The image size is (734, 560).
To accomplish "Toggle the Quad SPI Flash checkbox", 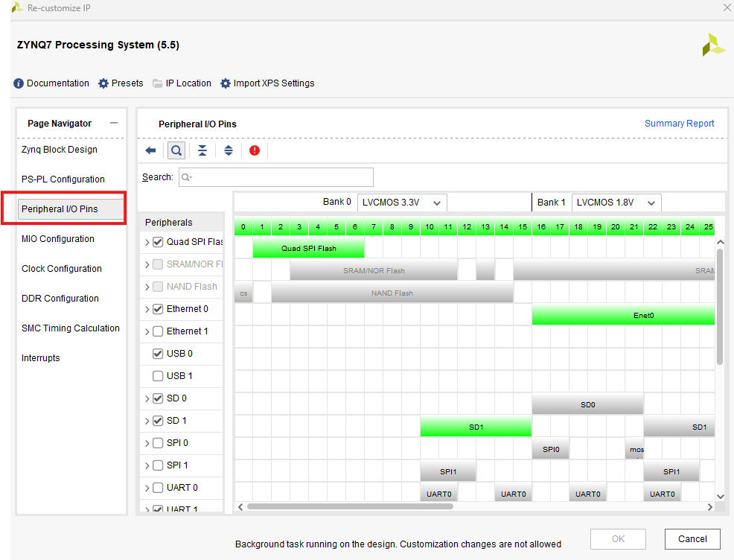I will pos(159,242).
